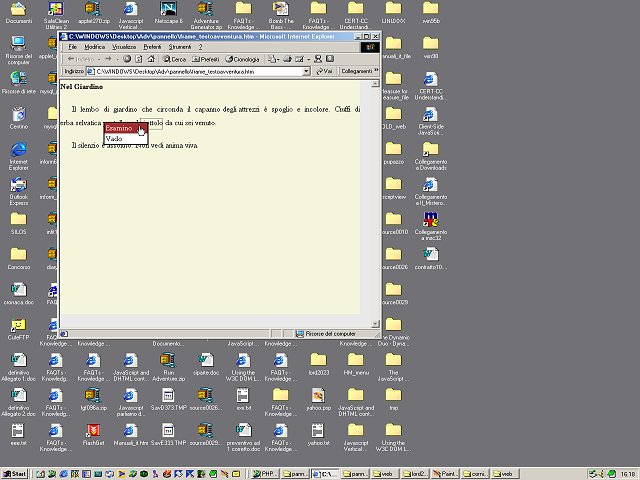Click the Refresh page icon in IE toolbar
The image size is (640, 480).
139,59
